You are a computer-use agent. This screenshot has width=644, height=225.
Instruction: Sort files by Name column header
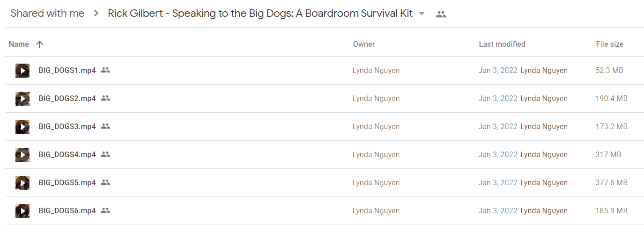point(19,44)
